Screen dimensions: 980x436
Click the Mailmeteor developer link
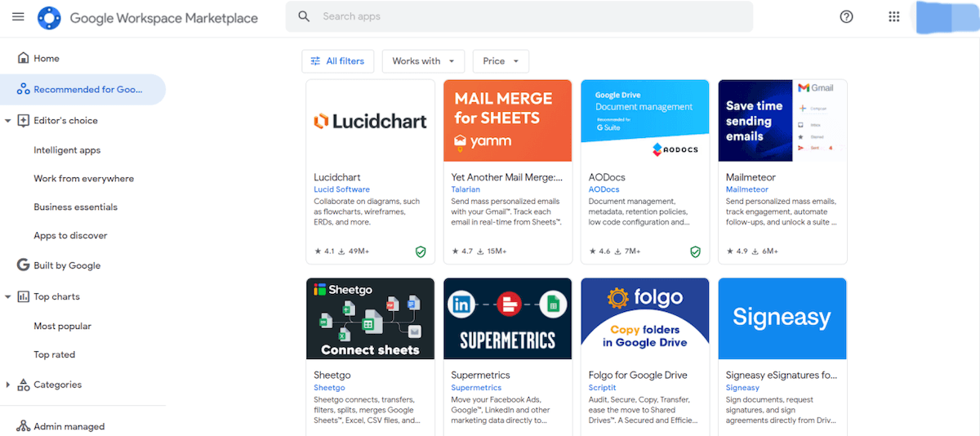tap(747, 189)
